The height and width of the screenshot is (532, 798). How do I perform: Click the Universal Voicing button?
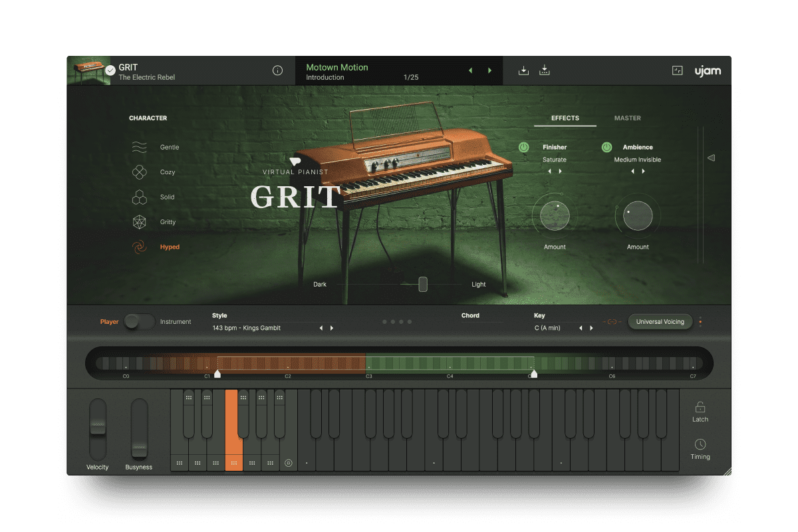tap(660, 321)
